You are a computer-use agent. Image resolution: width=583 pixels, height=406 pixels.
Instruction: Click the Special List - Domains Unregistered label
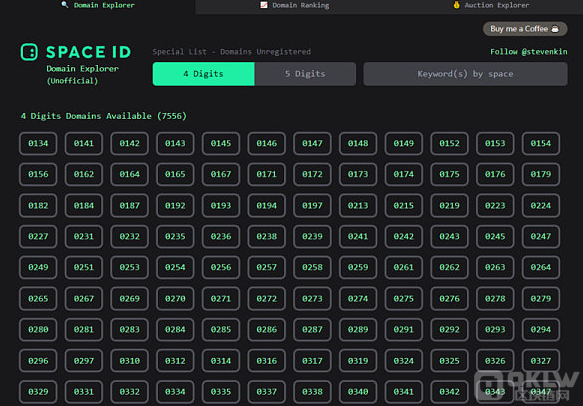click(x=231, y=52)
